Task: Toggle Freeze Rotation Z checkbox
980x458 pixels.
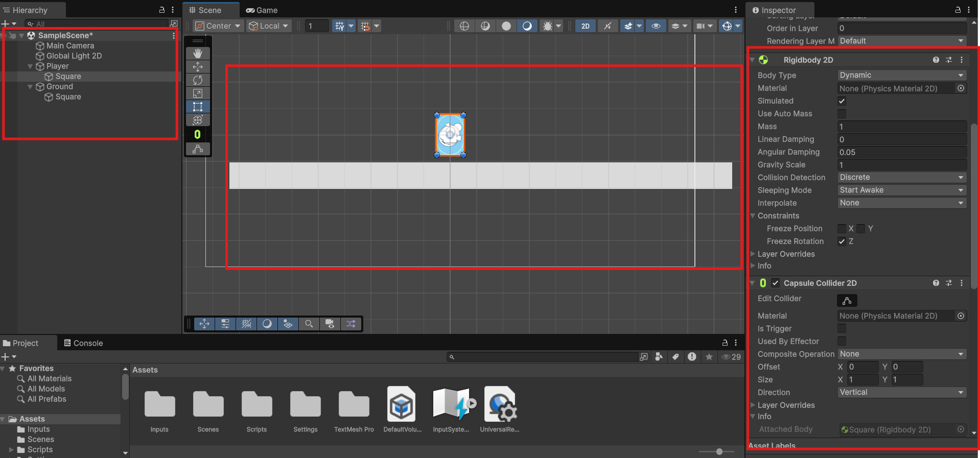Action: pyautogui.click(x=842, y=242)
